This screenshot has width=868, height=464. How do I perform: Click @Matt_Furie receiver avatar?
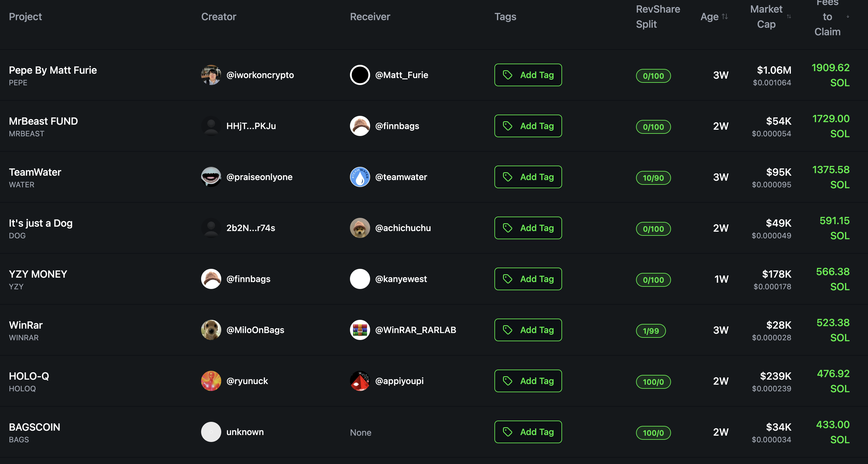pos(359,75)
